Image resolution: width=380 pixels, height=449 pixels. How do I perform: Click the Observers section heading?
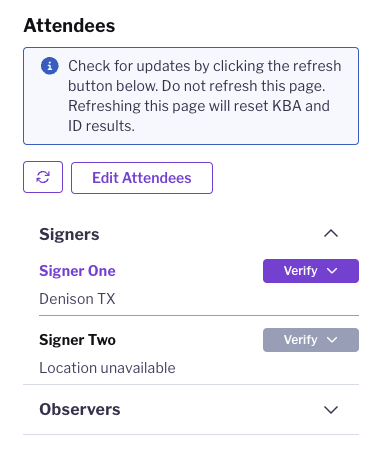[80, 409]
